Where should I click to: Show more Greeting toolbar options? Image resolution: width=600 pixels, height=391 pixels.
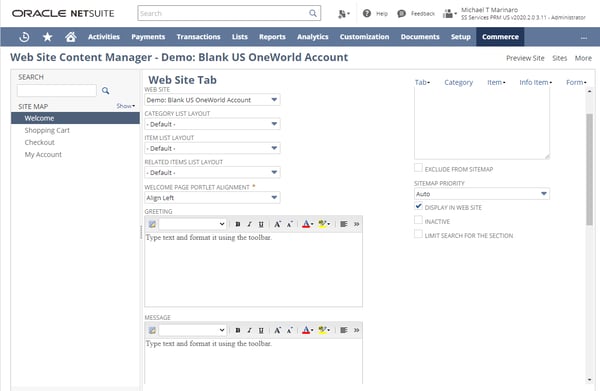(x=357, y=224)
